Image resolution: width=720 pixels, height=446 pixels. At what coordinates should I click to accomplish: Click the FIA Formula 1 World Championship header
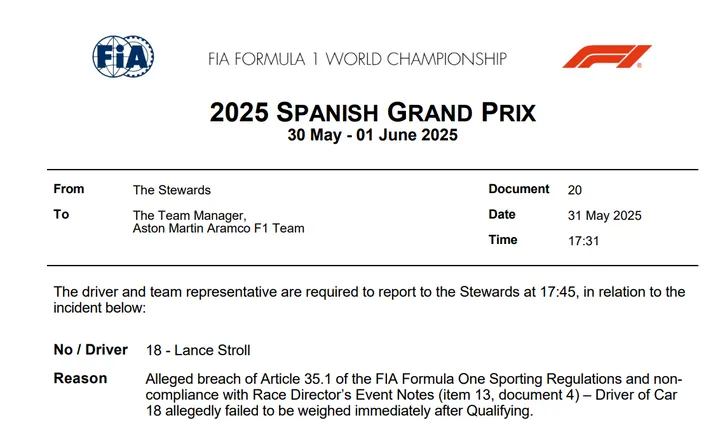tap(357, 58)
